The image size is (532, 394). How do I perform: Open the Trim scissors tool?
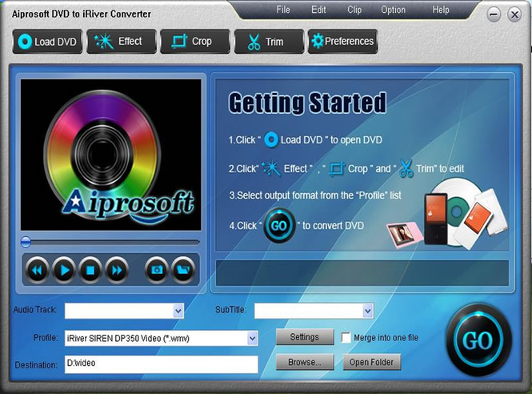click(269, 42)
